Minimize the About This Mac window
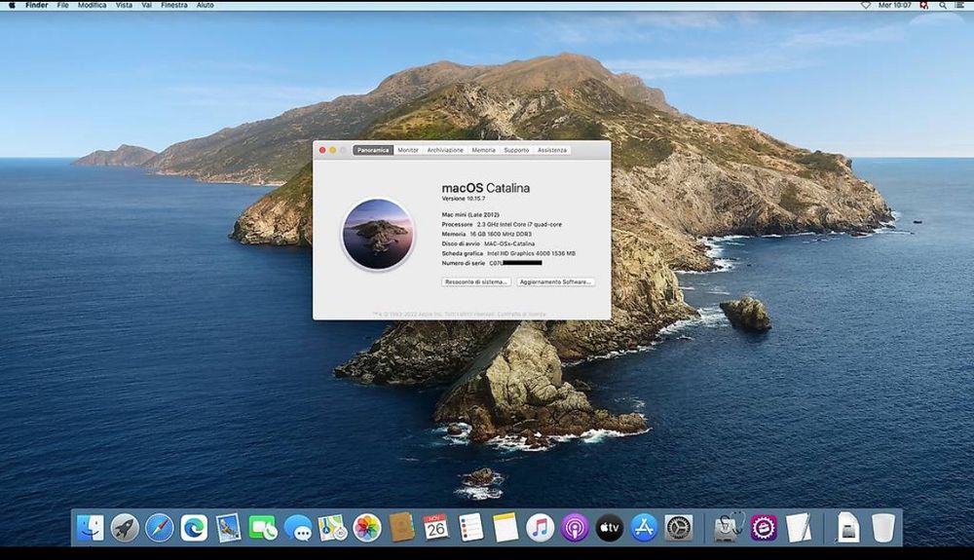The height and width of the screenshot is (560, 974). pyautogui.click(x=333, y=150)
